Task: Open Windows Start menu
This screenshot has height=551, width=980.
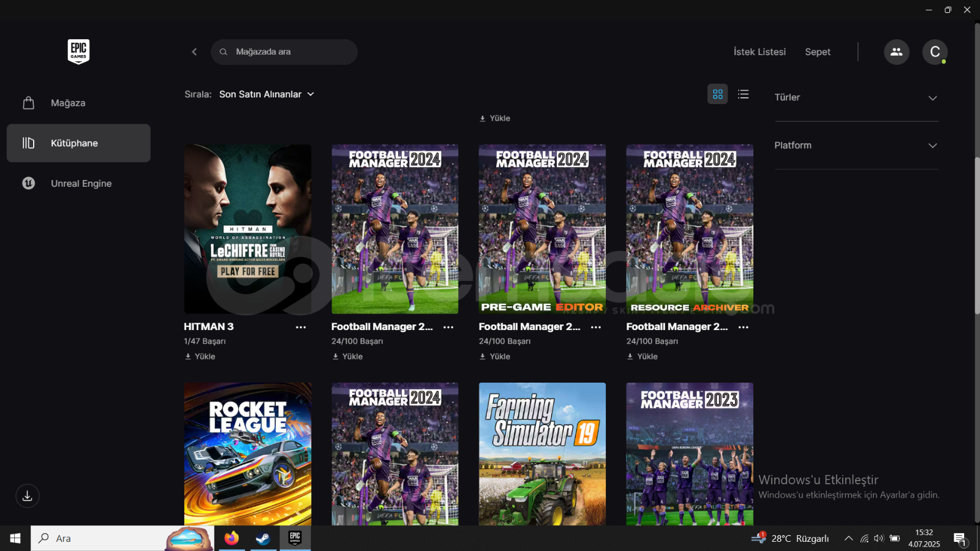Action: (x=15, y=538)
